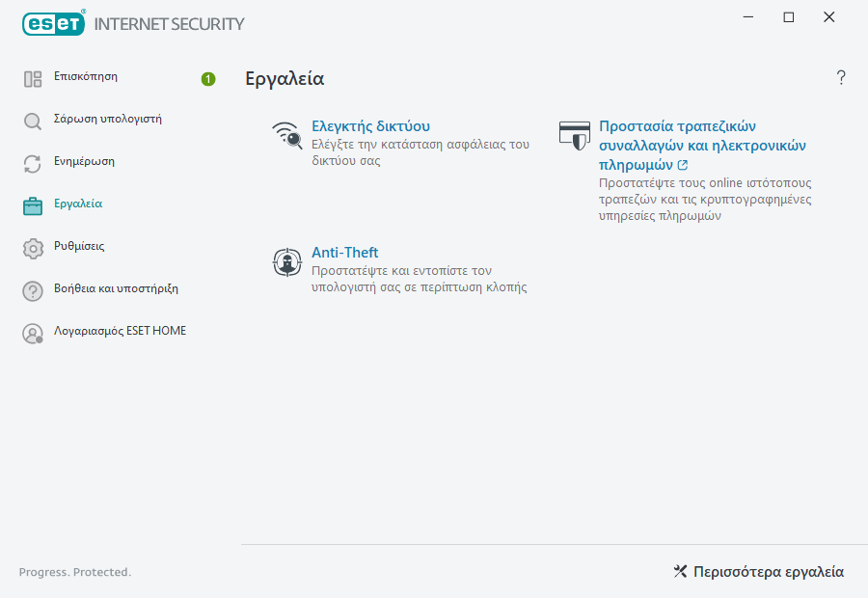The image size is (868, 598).
Task: Select Ρυθμίσεις in the sidebar
Action: [79, 247]
